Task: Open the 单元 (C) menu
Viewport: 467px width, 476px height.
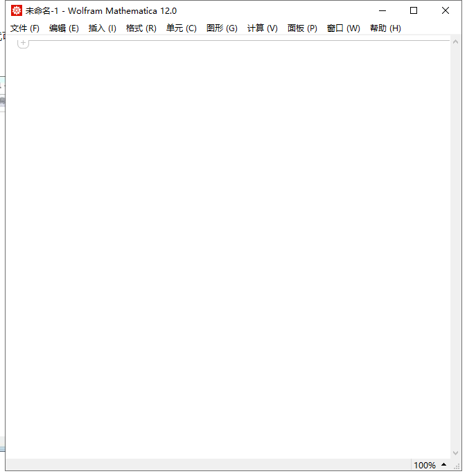Action: pyautogui.click(x=181, y=28)
